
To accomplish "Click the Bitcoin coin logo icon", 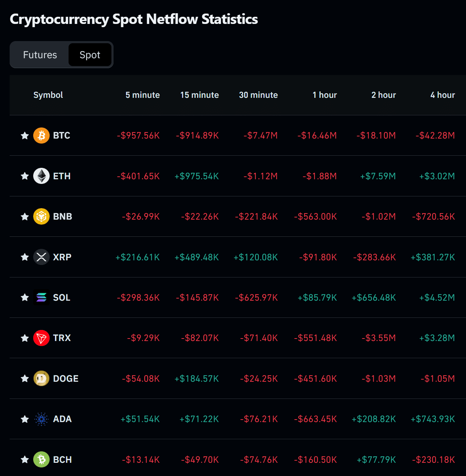I will 41,136.
